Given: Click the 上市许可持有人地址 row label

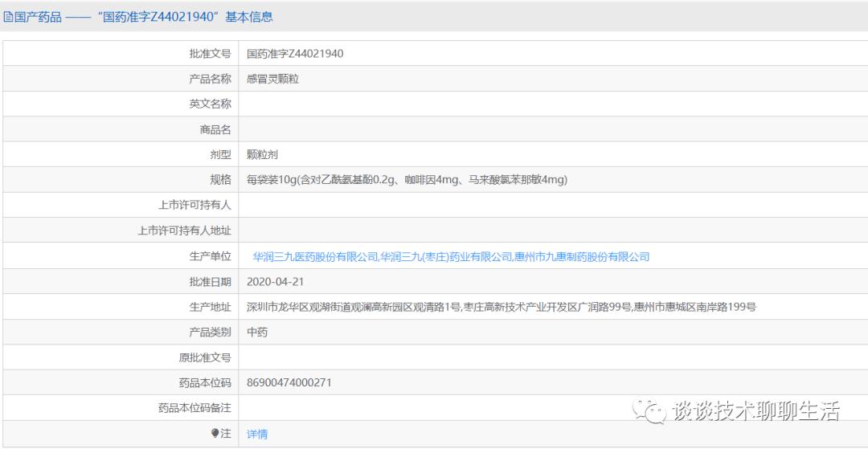Looking at the screenshot, I should (x=184, y=231).
